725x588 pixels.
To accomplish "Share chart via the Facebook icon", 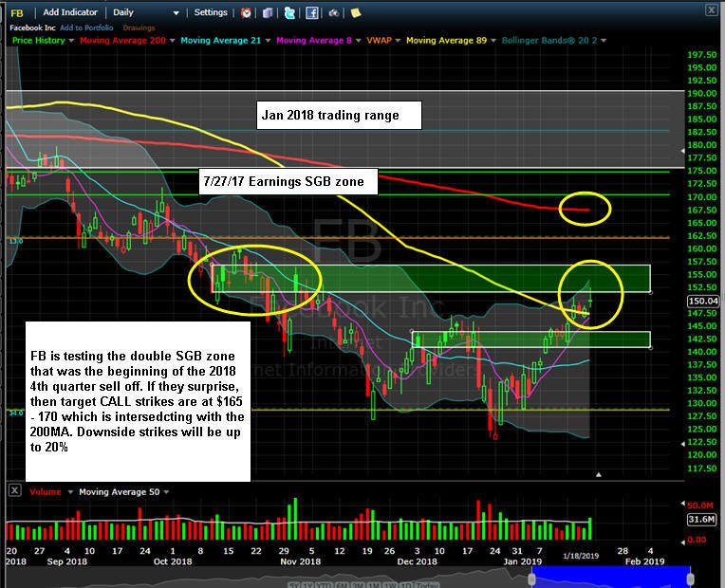I will click(x=312, y=13).
